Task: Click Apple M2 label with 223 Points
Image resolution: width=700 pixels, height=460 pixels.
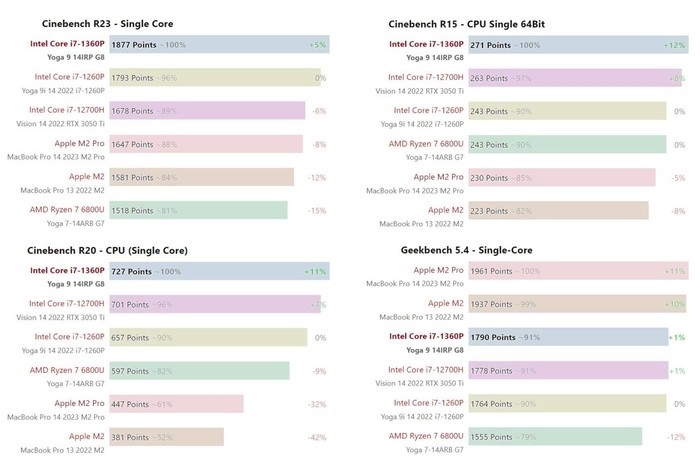Action: (445, 210)
